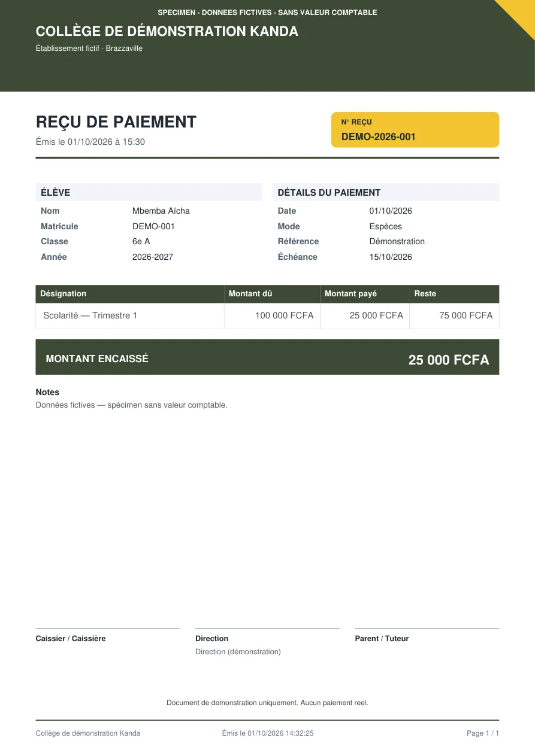Click the Caissier / Caissière signature label
The image size is (535, 756).
point(71,639)
